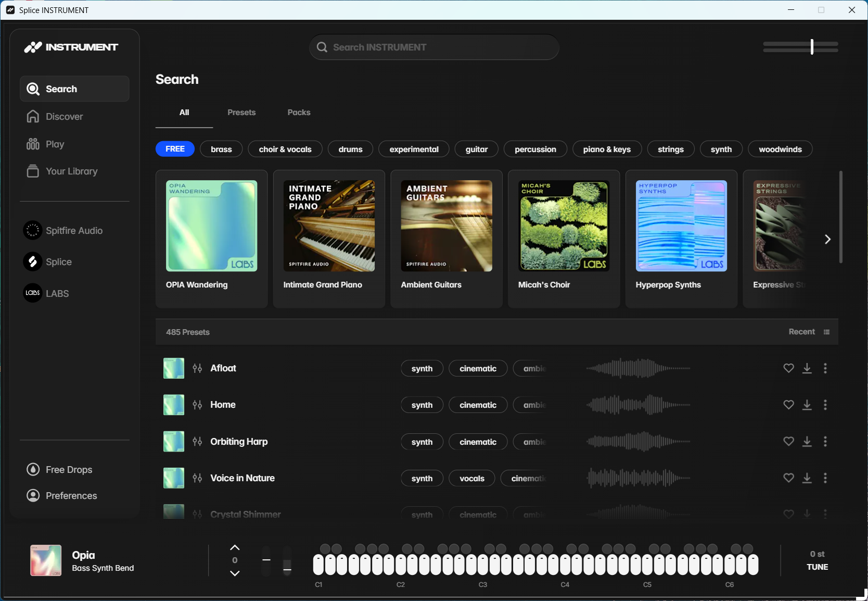Preview the Afloat waveform
The image size is (868, 601).
point(639,368)
